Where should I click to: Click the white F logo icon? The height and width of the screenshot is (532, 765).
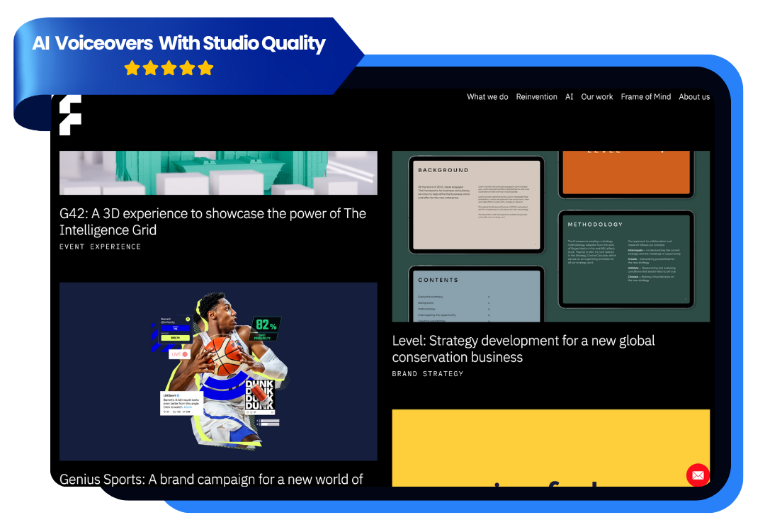pos(70,115)
